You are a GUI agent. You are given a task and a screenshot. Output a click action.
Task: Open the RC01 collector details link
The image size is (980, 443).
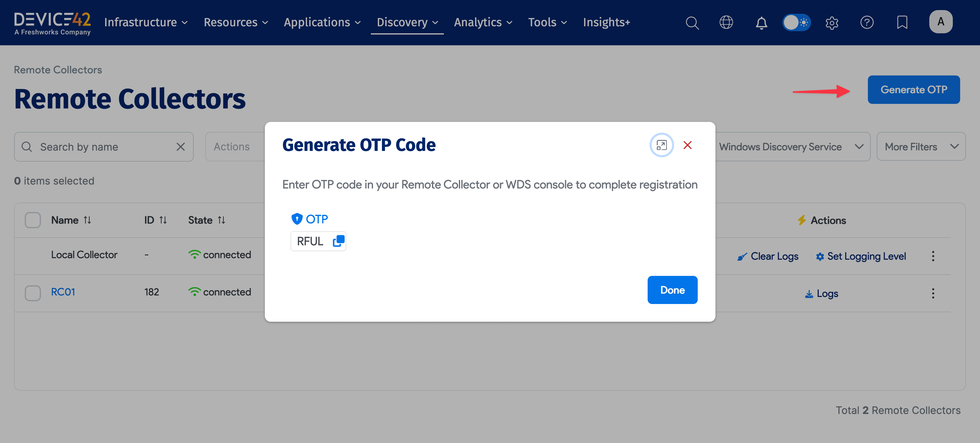(x=63, y=291)
